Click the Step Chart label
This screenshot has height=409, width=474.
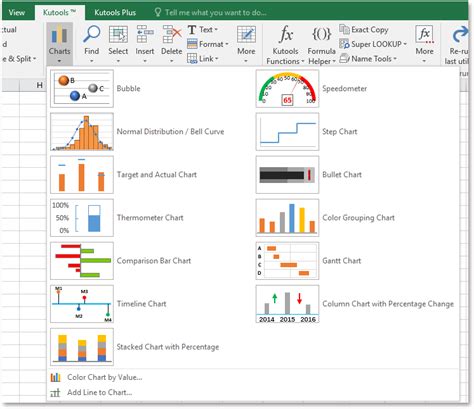click(x=340, y=132)
